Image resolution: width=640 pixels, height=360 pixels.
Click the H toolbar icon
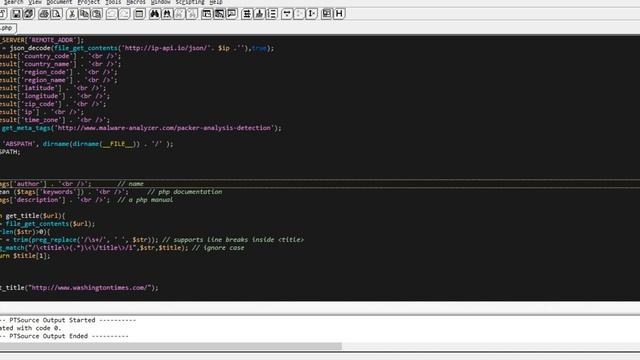pyautogui.click(x=339, y=14)
